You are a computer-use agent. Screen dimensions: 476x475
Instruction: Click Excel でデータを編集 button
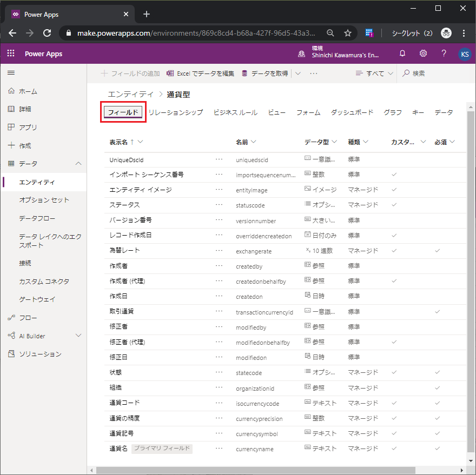coord(200,73)
